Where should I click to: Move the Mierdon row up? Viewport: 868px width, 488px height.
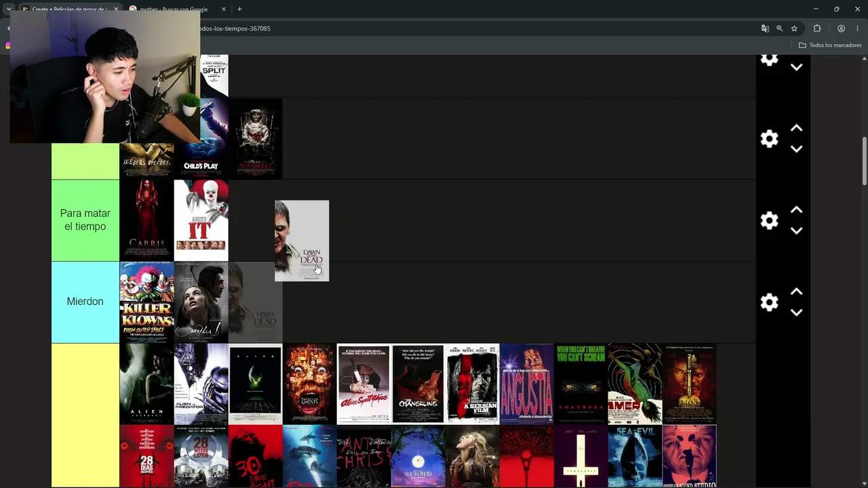797,291
